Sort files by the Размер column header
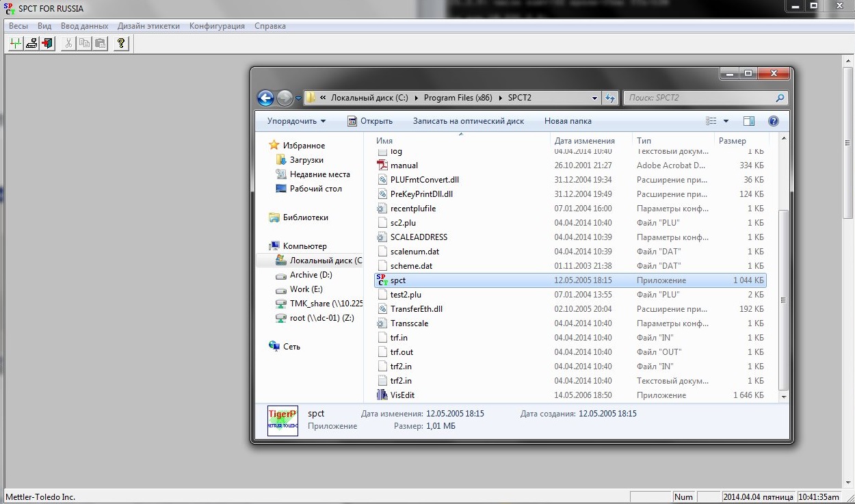Screen dimensions: 855x504 click(733, 141)
